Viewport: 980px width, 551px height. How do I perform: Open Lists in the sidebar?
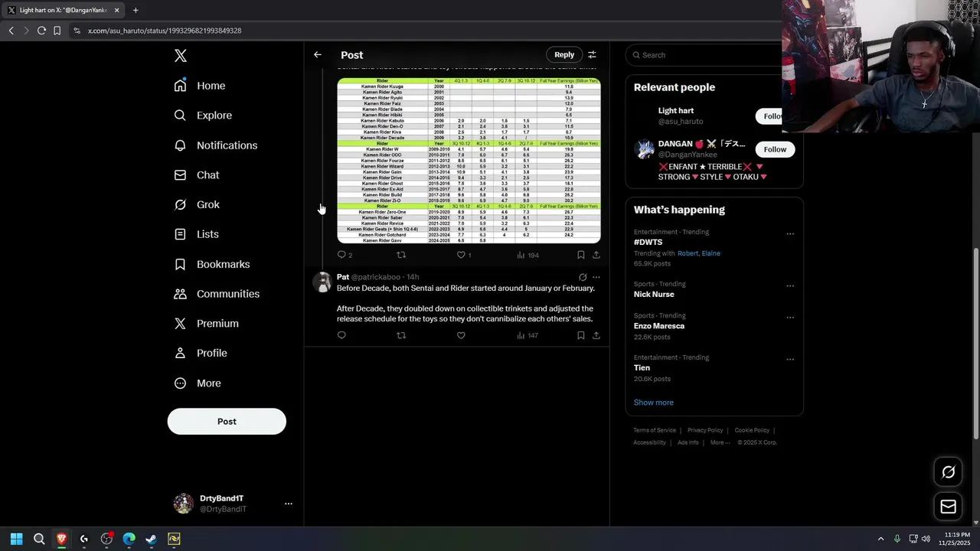coord(197,234)
